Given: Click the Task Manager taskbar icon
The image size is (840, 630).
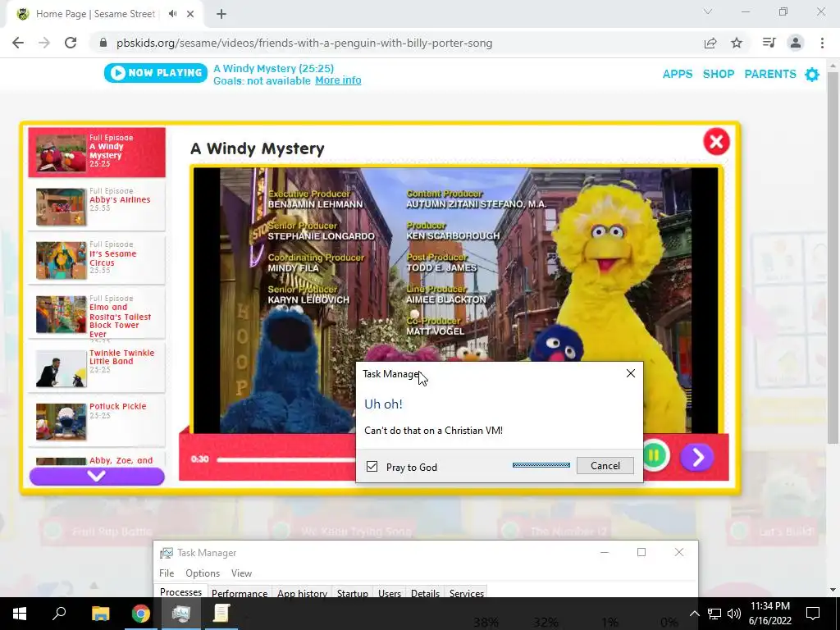Looking at the screenshot, I should [180, 614].
